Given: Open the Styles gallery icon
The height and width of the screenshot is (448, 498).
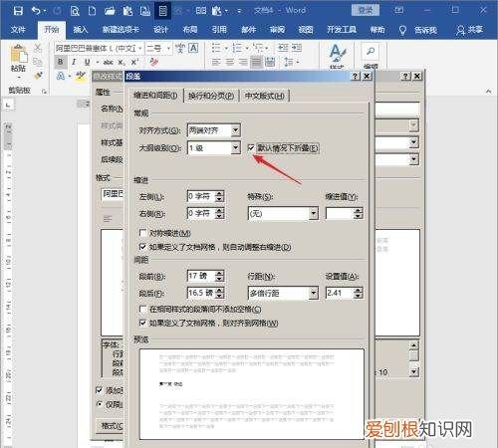Looking at the screenshot, I should pyautogui.click(x=338, y=54).
